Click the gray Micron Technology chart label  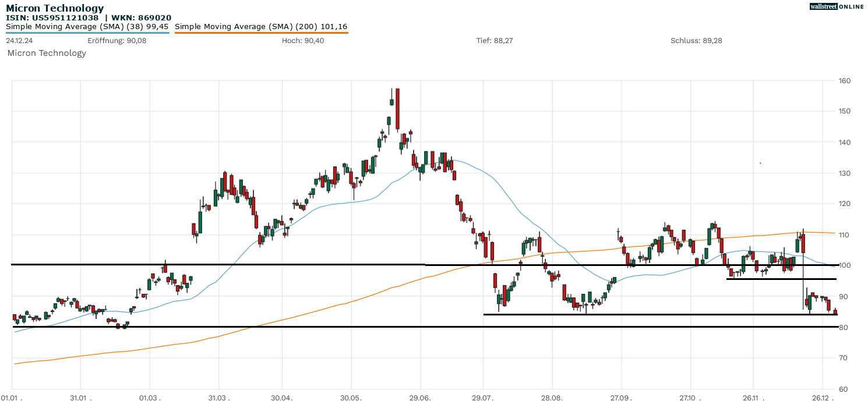point(47,53)
